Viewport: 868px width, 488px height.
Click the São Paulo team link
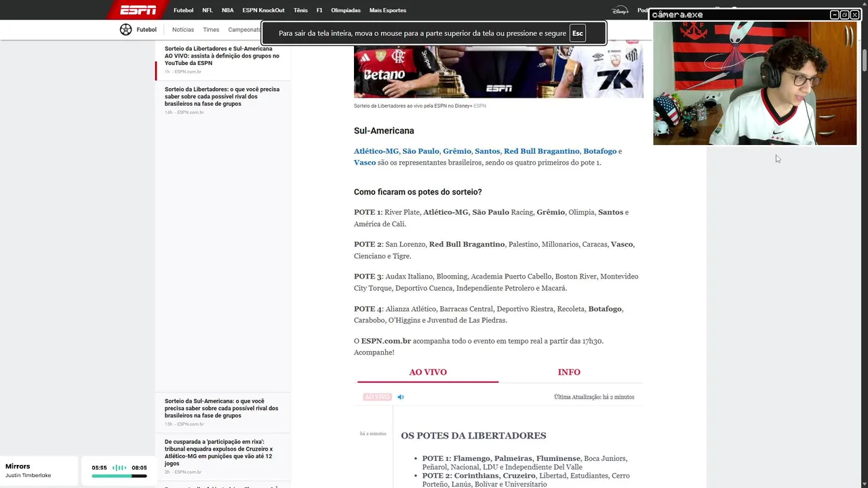point(420,151)
